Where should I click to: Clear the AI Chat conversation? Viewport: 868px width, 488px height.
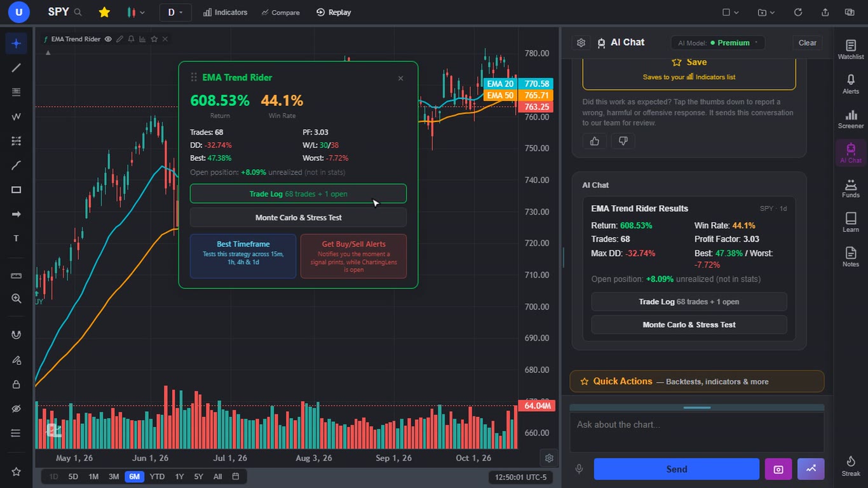tap(808, 43)
